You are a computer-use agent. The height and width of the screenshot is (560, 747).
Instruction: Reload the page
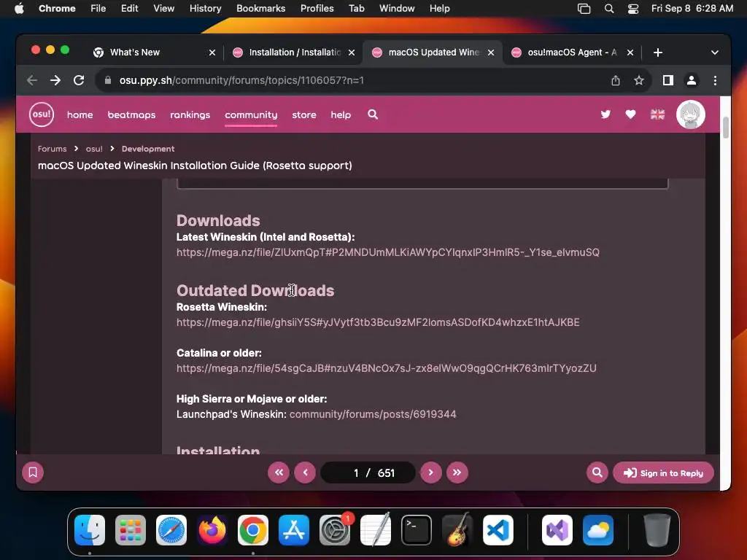click(x=79, y=80)
